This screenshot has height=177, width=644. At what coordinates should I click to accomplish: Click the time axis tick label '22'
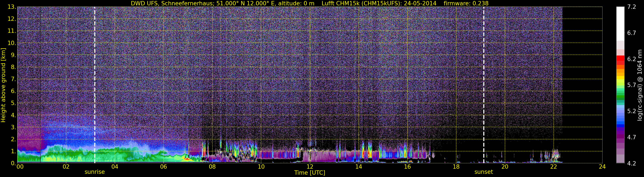tap(554, 167)
